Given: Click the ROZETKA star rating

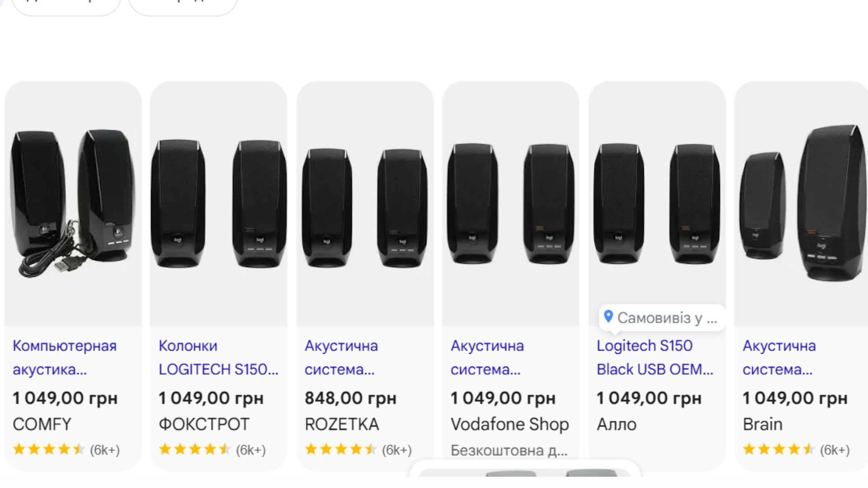Looking at the screenshot, I should [x=341, y=450].
